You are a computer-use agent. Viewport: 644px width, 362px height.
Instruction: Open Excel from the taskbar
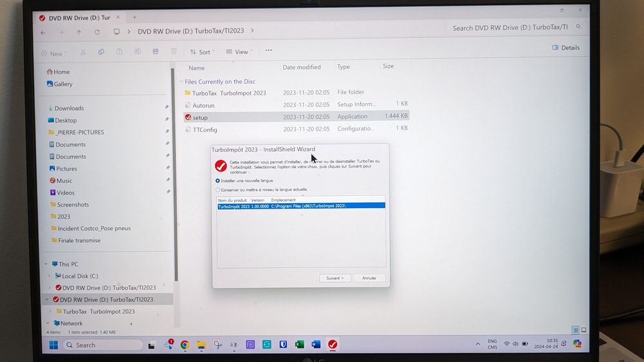(x=299, y=345)
